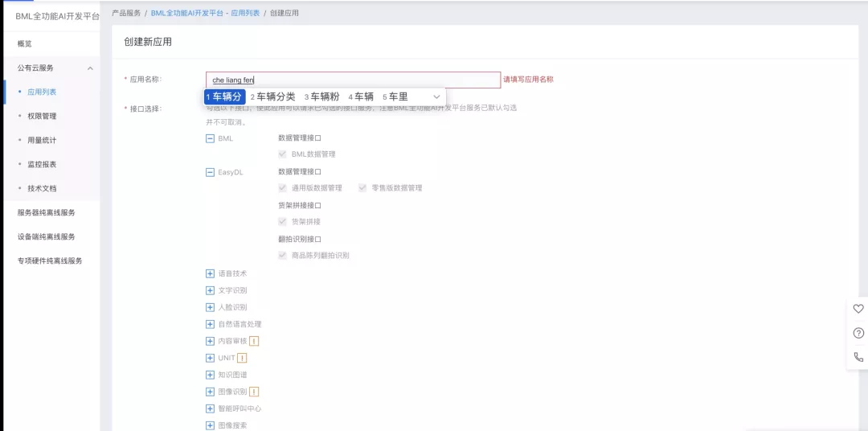The height and width of the screenshot is (431, 868).
Task: Expand the 图像搜索 group
Action: [210, 425]
